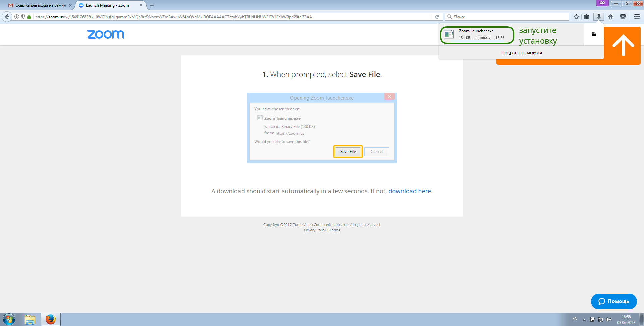Click the 'download here' link
The image size is (644, 326).
click(x=410, y=191)
